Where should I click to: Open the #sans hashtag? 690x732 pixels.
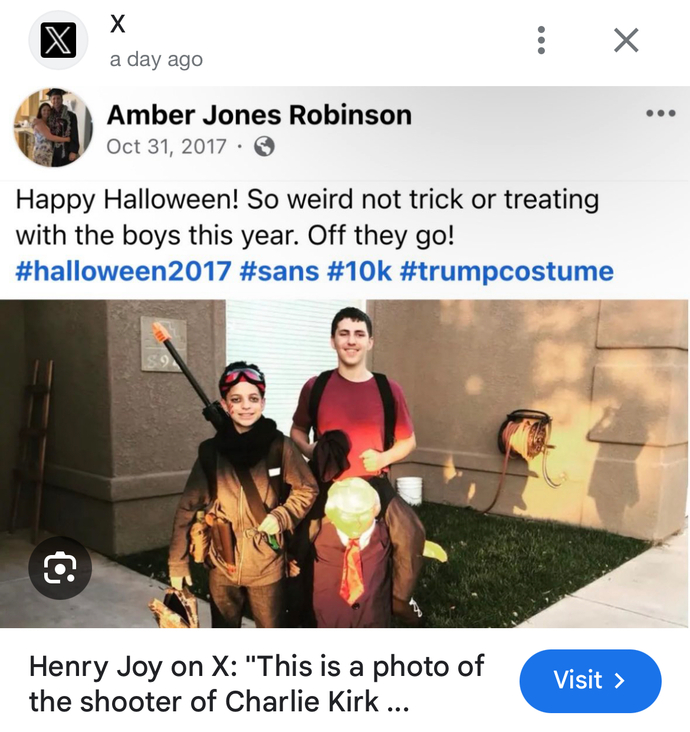279,271
